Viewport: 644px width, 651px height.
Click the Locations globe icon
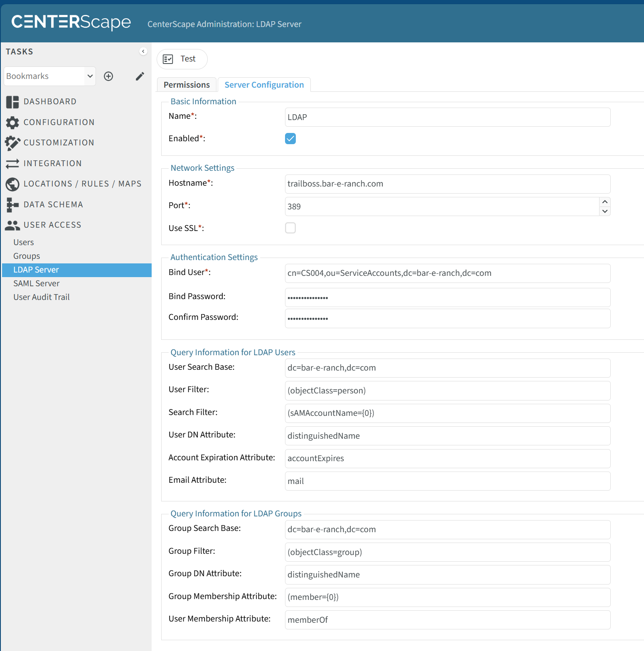point(12,184)
